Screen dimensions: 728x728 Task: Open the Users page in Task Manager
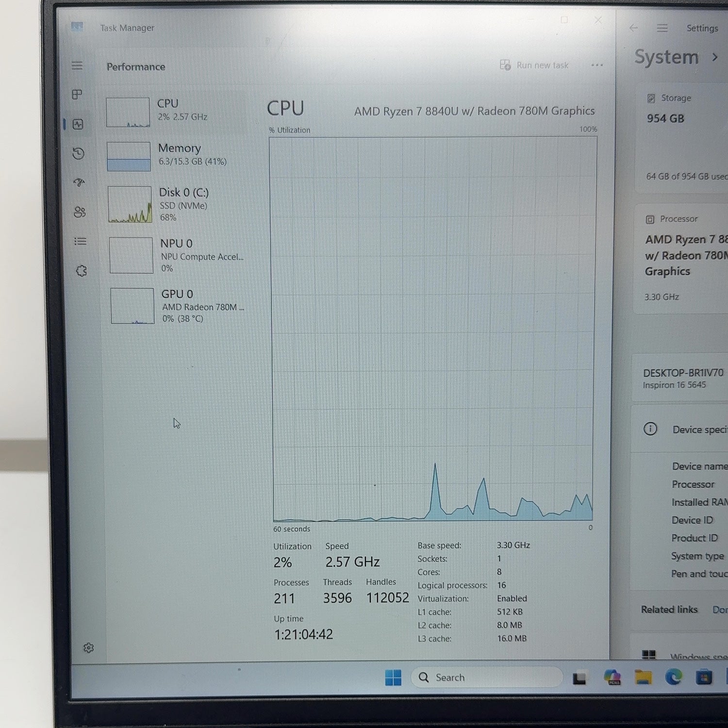(80, 212)
